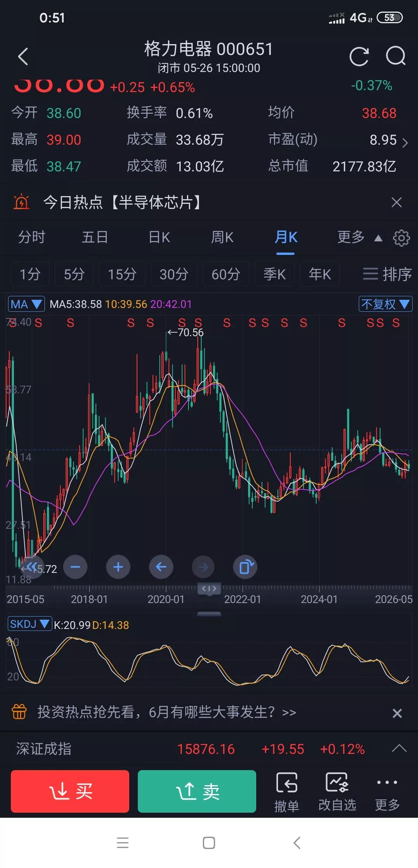Viewport: 418px width, 868px height.
Task: Expand 市盈(动) details chevron
Action: click(405, 142)
